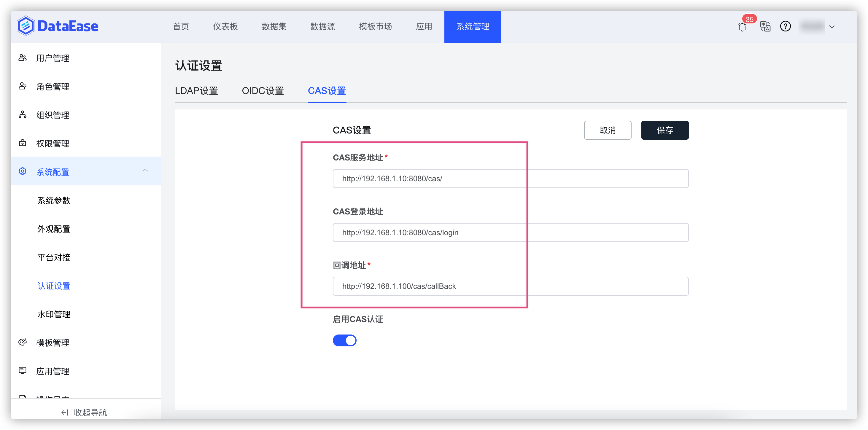Click 收起导航 to collapse navigation

(x=84, y=412)
